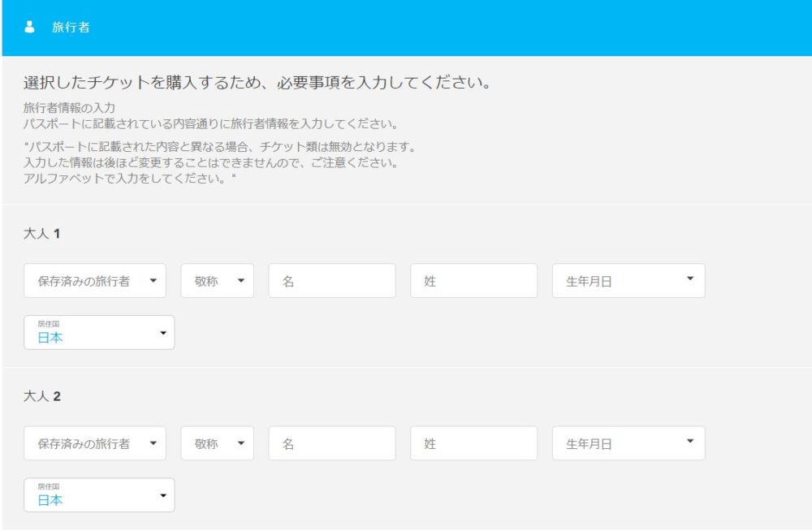
Task: Select the 日本 value in 大人 2 居住国
Action: 50,500
